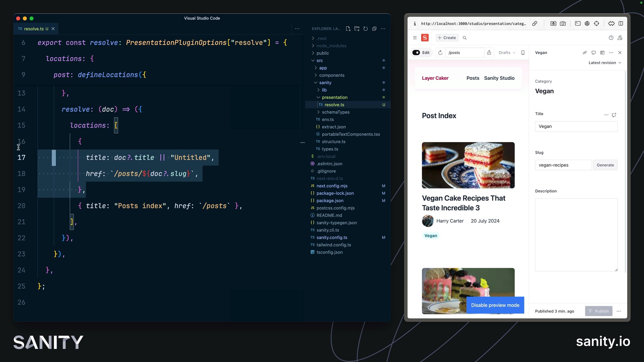Click inside the Description text area
The height and width of the screenshot is (362, 644).
pyautogui.click(x=576, y=234)
